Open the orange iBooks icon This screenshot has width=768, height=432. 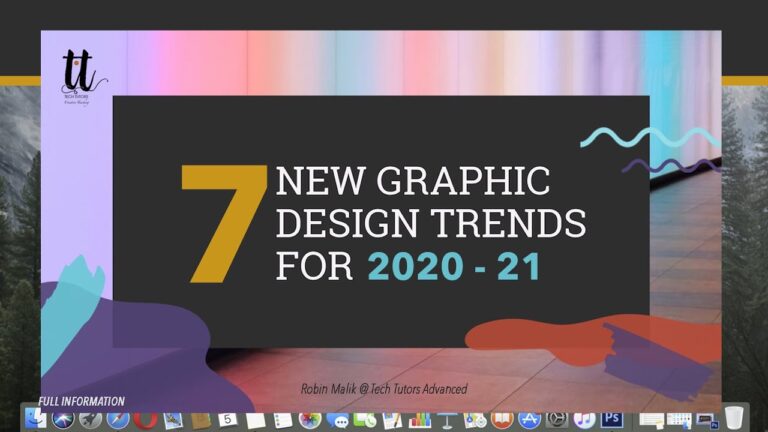(502, 419)
